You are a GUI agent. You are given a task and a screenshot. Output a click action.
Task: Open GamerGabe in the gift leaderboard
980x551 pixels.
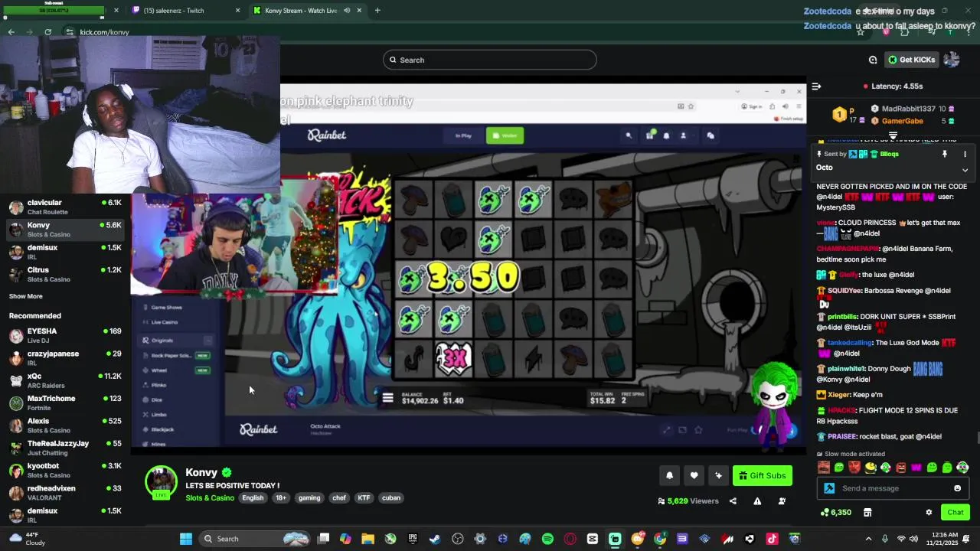tap(902, 121)
